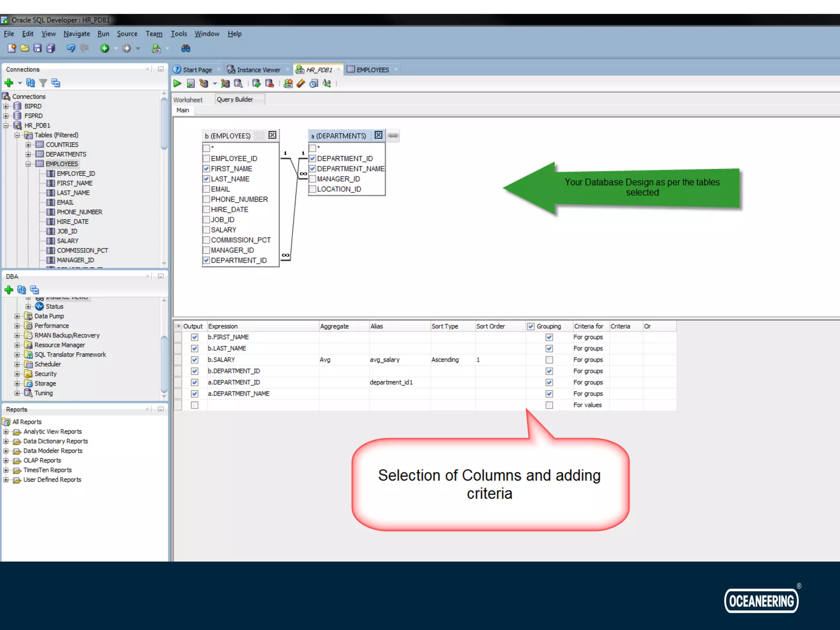Viewport: 840px width, 630px height.
Task: Add new connection with green plus
Action: (9, 83)
